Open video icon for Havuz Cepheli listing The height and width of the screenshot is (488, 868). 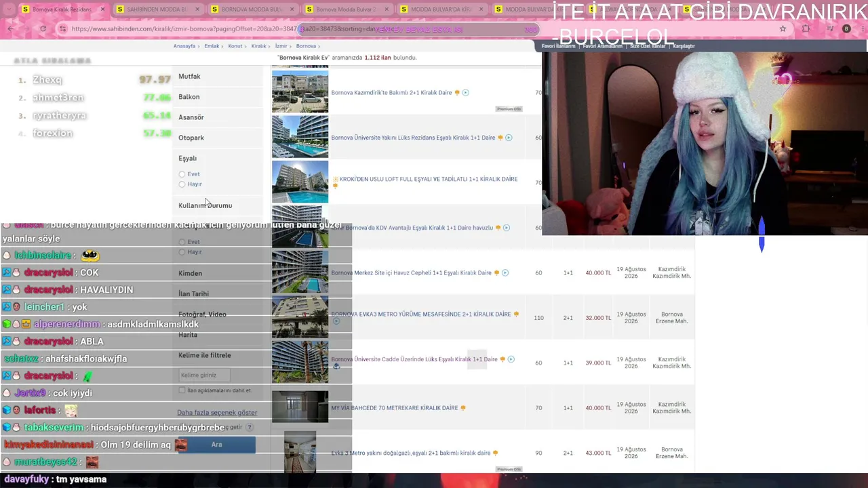click(x=505, y=273)
